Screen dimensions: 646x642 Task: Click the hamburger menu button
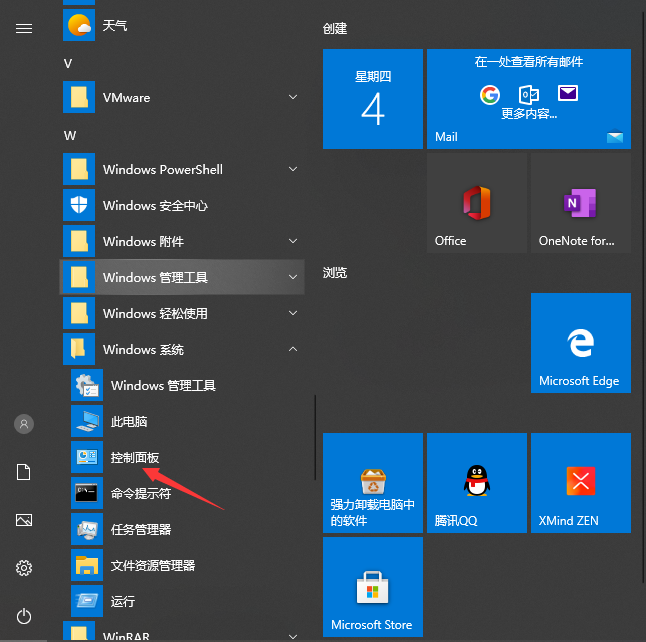(x=24, y=29)
